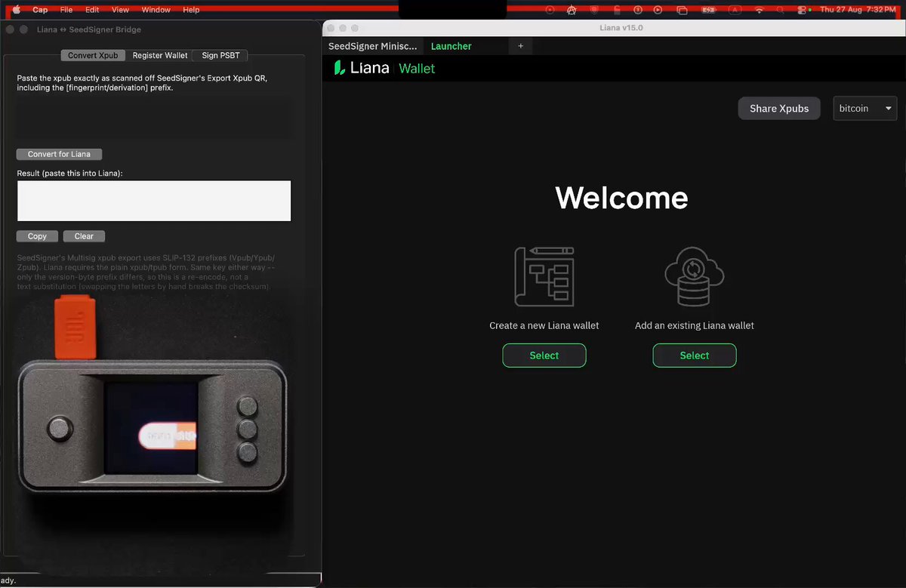Add a new tab with the plus icon
Image resolution: width=906 pixels, height=588 pixels.
(x=520, y=46)
